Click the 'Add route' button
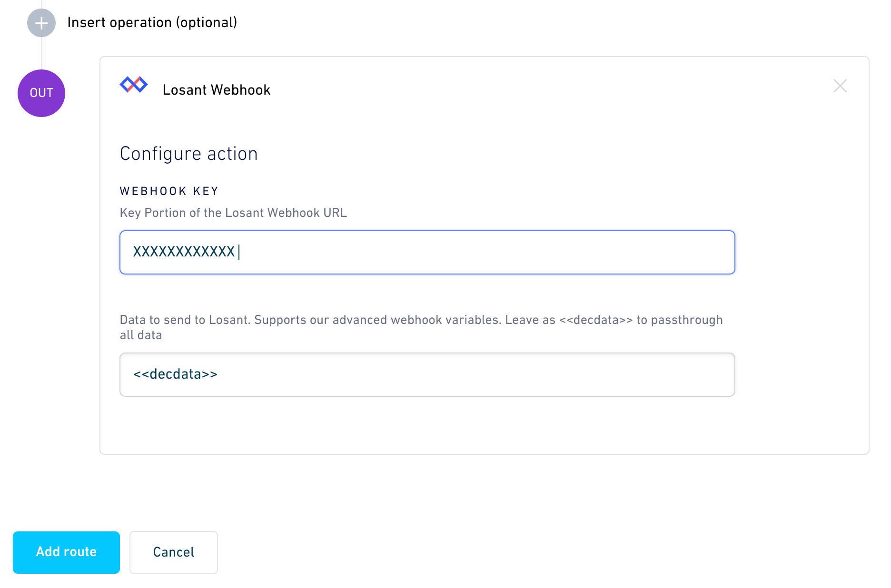 [x=66, y=552]
